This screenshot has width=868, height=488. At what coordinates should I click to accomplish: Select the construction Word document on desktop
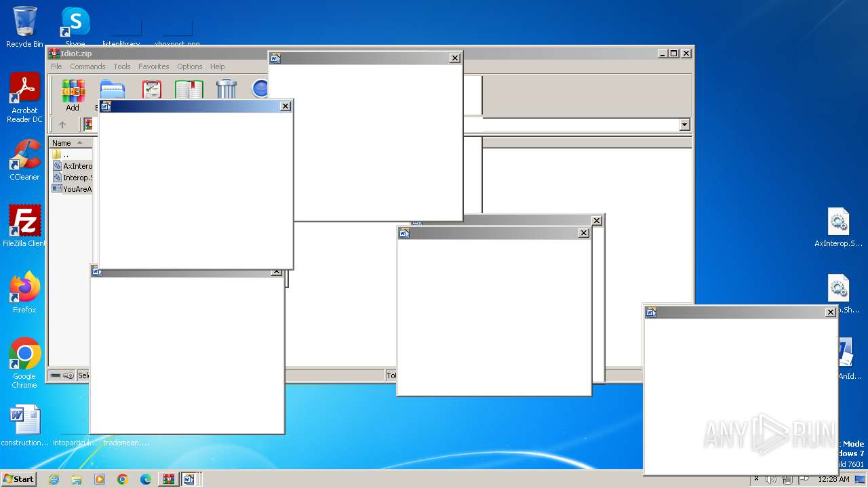(24, 426)
